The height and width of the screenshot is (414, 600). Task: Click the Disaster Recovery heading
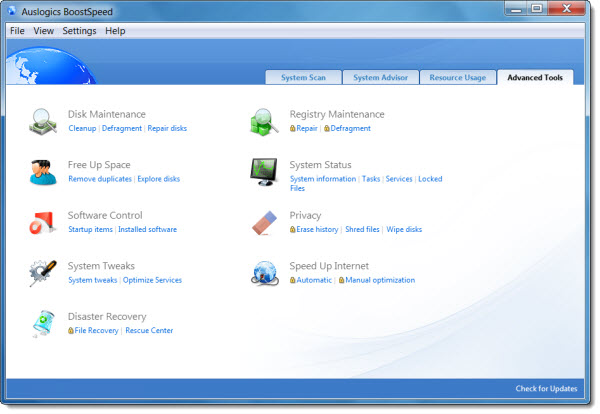click(107, 316)
